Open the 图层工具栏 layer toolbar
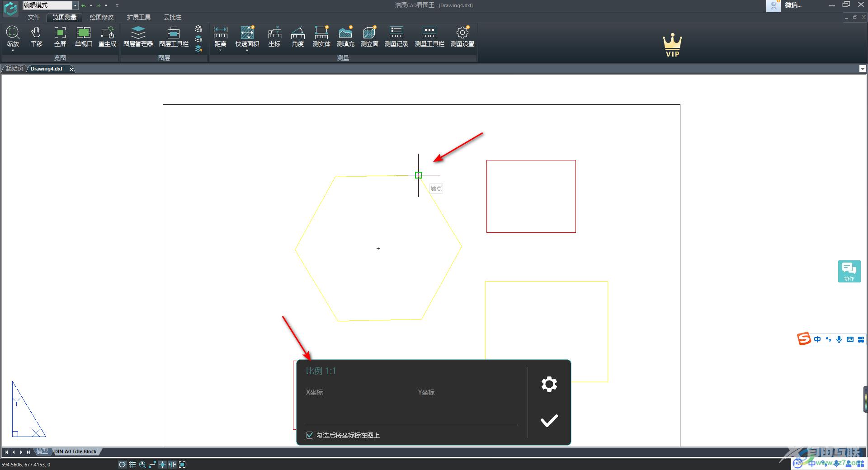 point(174,36)
